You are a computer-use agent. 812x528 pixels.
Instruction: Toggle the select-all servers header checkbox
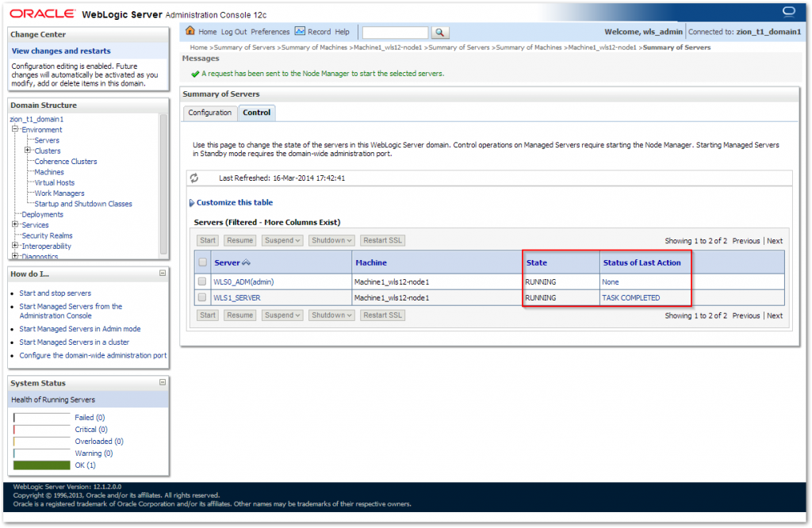[203, 262]
